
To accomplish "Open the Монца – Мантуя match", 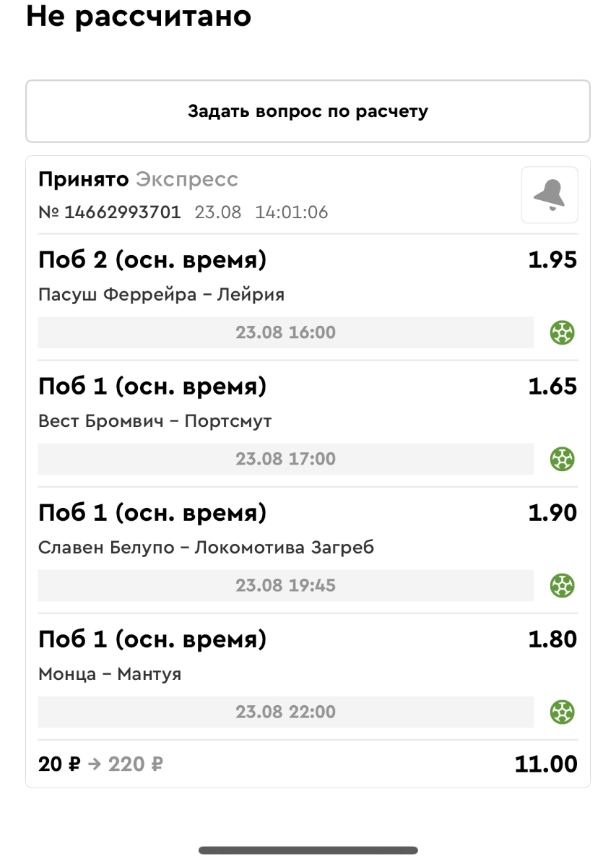I will coord(110,675).
